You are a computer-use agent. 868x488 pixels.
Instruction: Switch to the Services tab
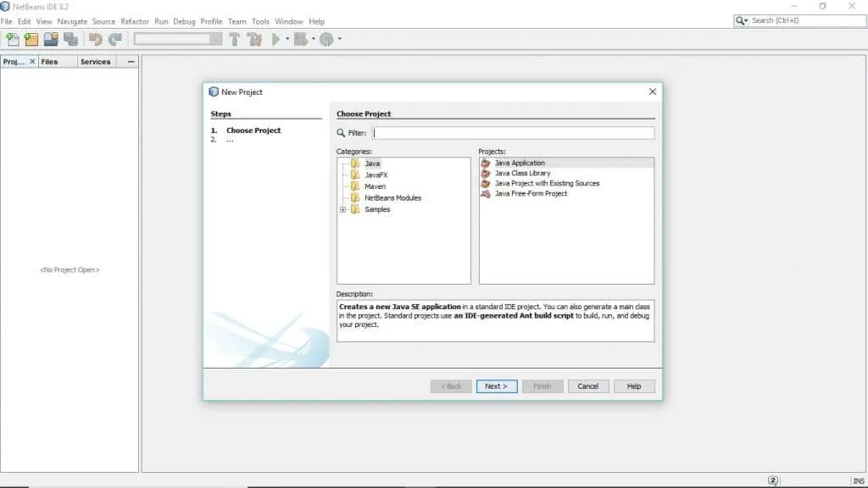[x=95, y=62]
